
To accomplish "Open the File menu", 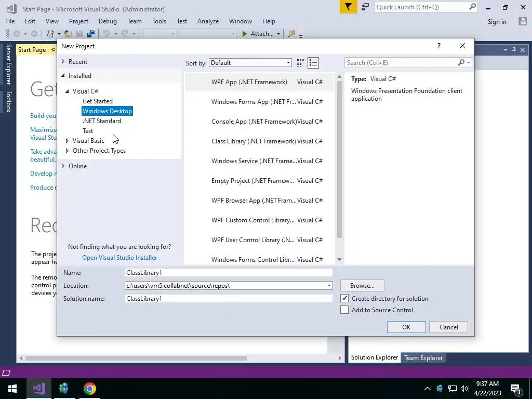I will 10,21.
